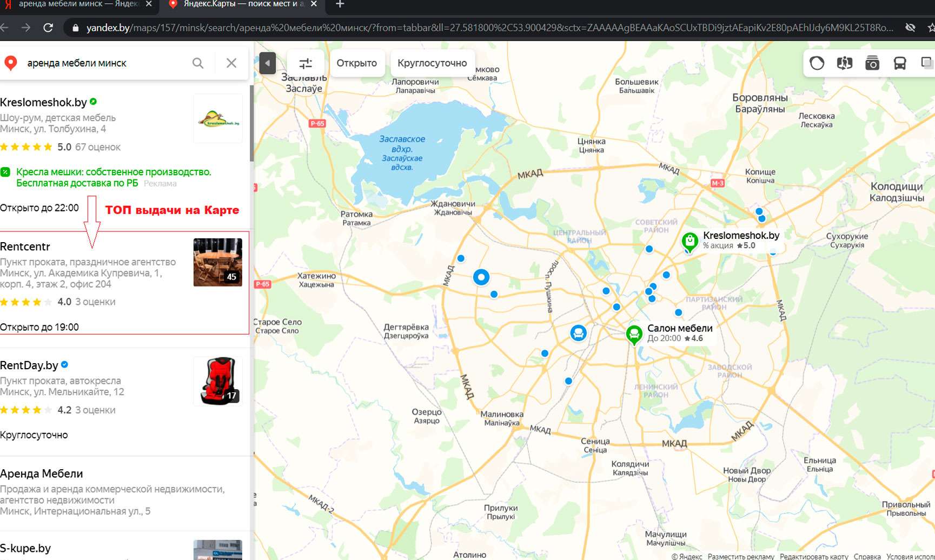The height and width of the screenshot is (560, 935).
Task: Click the red Yandex Maps pin logo
Action: [10, 63]
